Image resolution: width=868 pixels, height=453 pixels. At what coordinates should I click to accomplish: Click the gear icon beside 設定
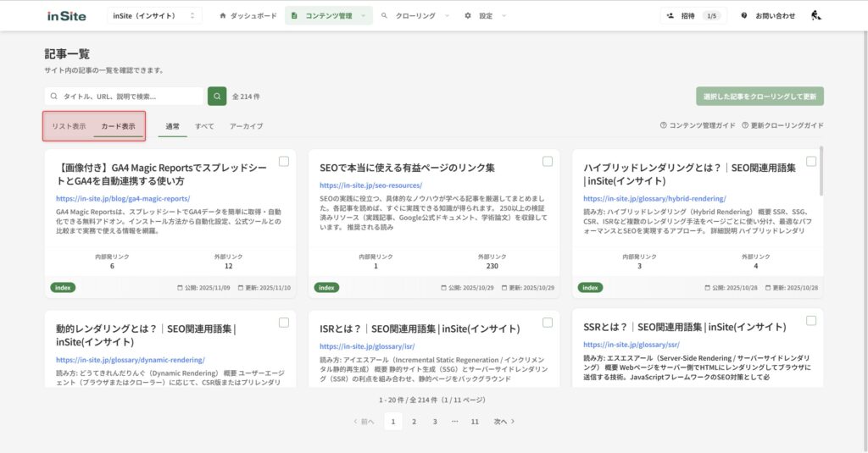[468, 15]
